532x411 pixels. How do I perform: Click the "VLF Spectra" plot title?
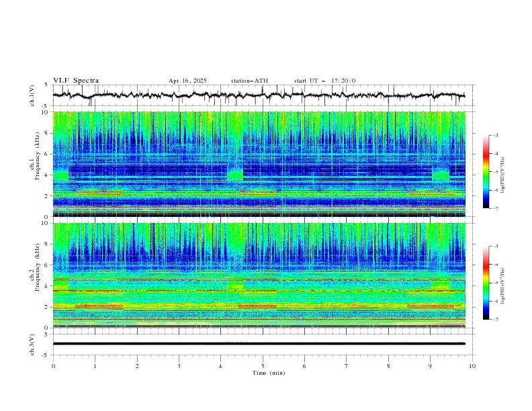(76, 81)
